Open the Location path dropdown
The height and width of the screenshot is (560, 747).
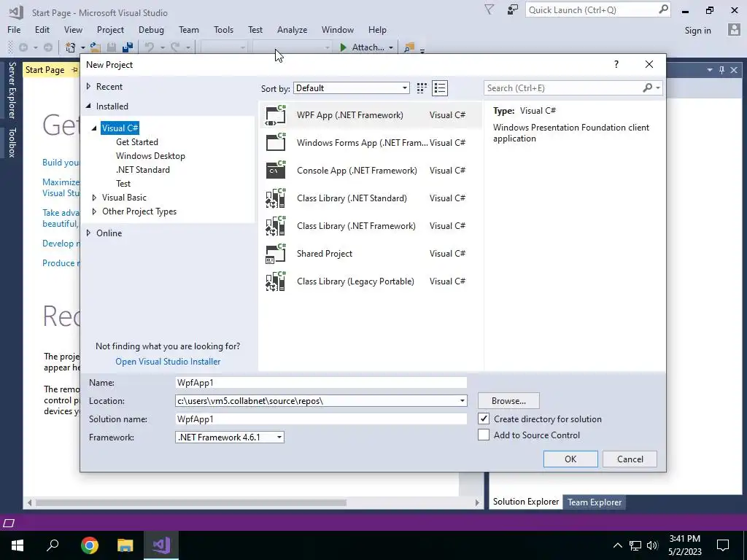(x=462, y=401)
